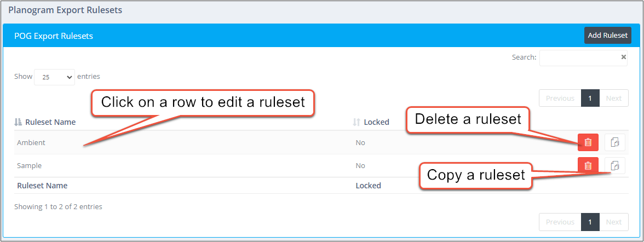644x242 pixels.
Task: Copy the Ambient ruleset using the duplicate icon
Action: coord(615,142)
